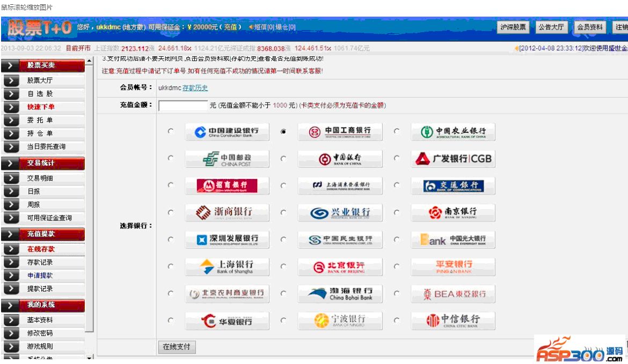Click the 在线支付 button

click(x=177, y=347)
